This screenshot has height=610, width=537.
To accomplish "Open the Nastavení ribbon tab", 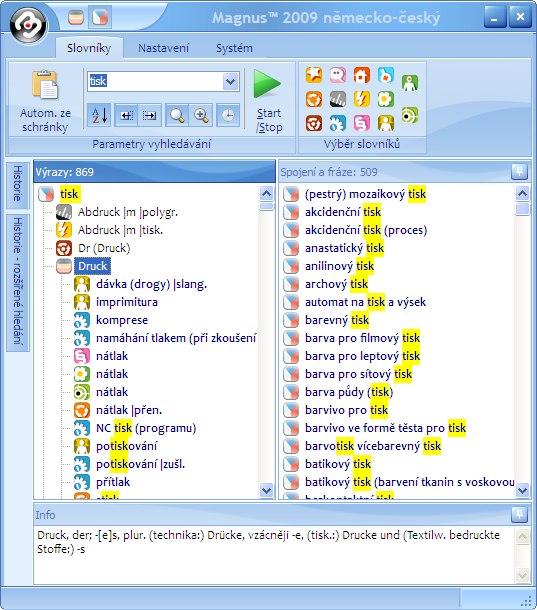I will coord(163,48).
